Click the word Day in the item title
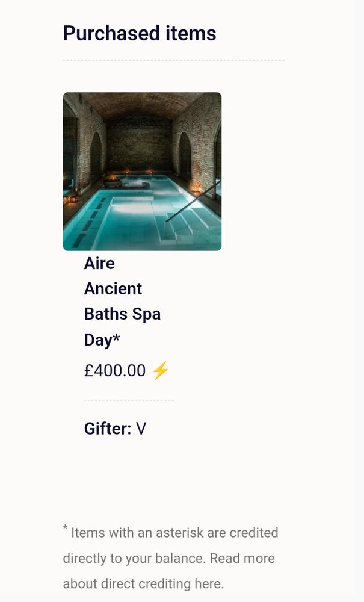Viewport: 364px width, 602px height. [x=98, y=340]
